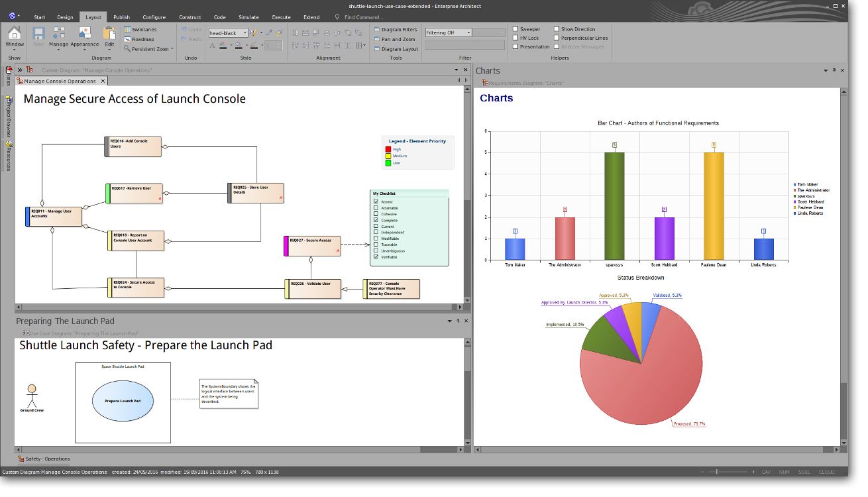Select the Manage Console Operations diagram tab
The height and width of the screenshot is (497, 868).
pyautogui.click(x=60, y=81)
